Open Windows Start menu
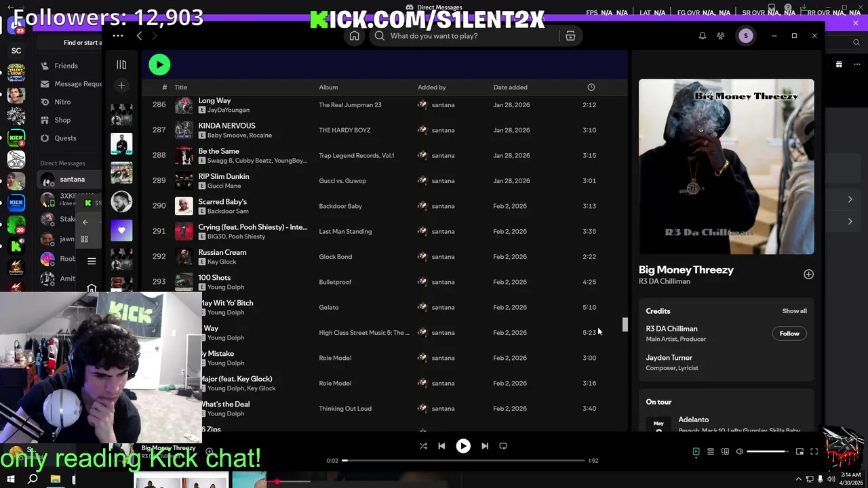 (11, 479)
